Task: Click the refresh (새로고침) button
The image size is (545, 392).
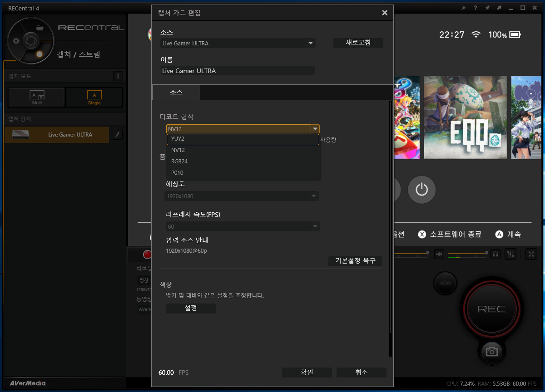Action: coord(358,43)
